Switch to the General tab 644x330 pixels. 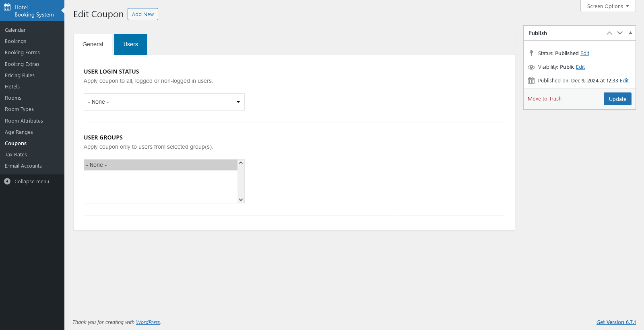coord(93,44)
